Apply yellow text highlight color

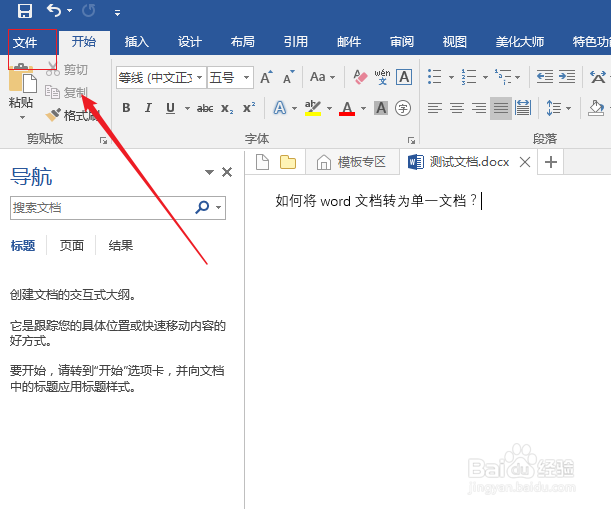[x=313, y=108]
